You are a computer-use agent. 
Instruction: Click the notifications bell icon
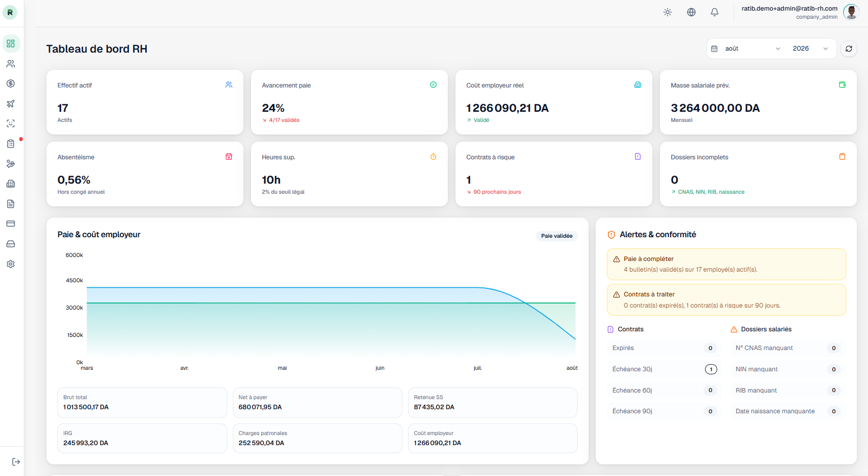715,12
